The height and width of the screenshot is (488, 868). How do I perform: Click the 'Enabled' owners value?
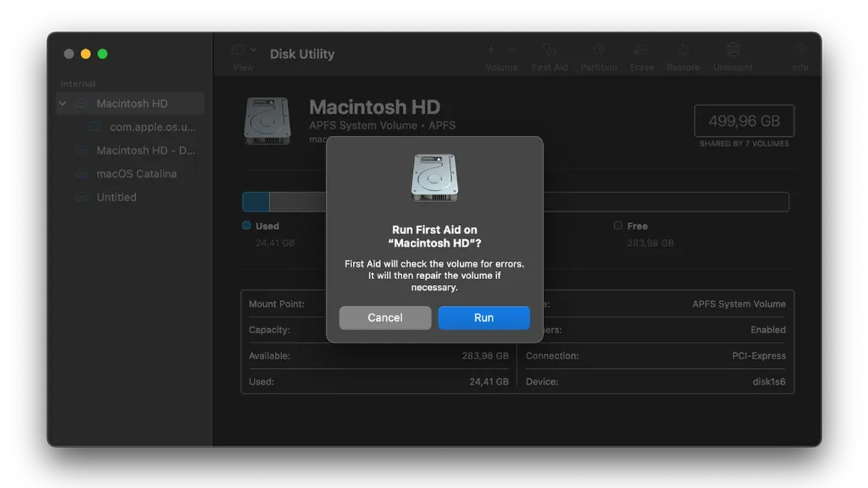coord(768,330)
